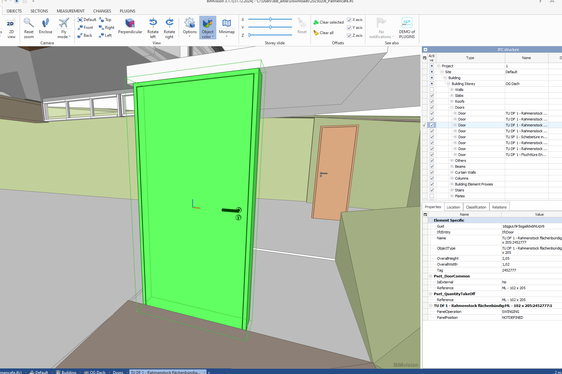562x374 pixels.
Task: Toggle the Z axis offset checkbox
Action: coord(349,35)
